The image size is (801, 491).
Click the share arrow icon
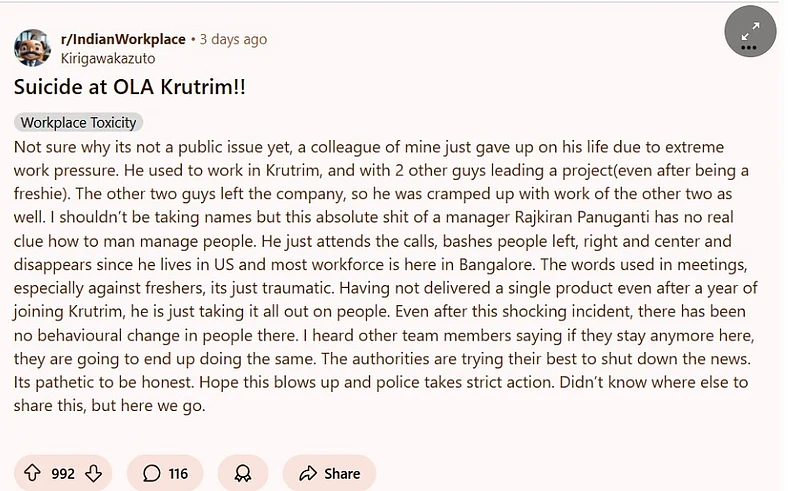coord(308,473)
